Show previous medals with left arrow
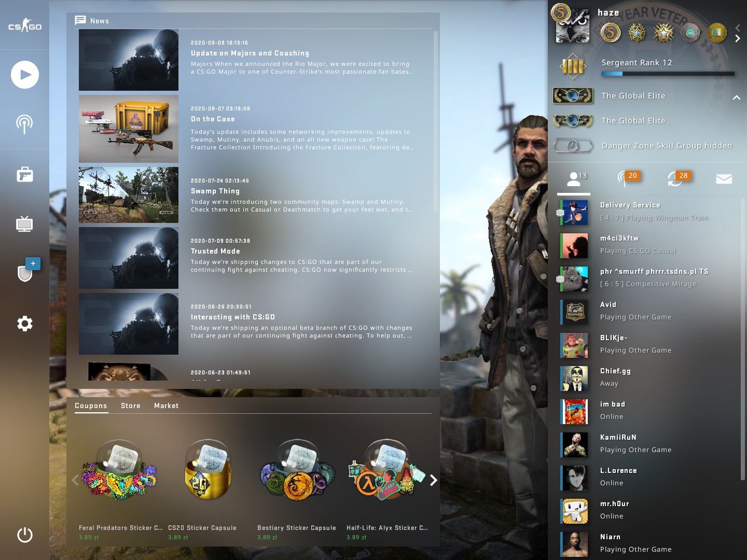Screen dimensions: 747x560 tap(738, 27)
